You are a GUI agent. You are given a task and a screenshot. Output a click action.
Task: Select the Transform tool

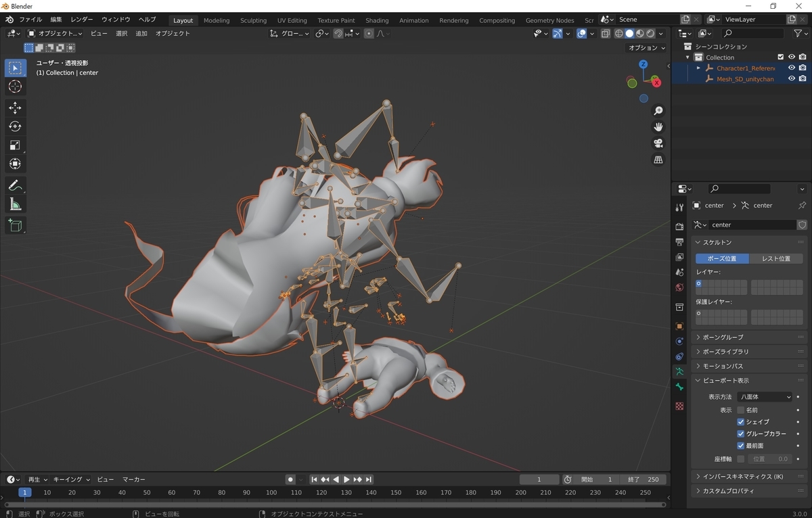click(x=15, y=164)
